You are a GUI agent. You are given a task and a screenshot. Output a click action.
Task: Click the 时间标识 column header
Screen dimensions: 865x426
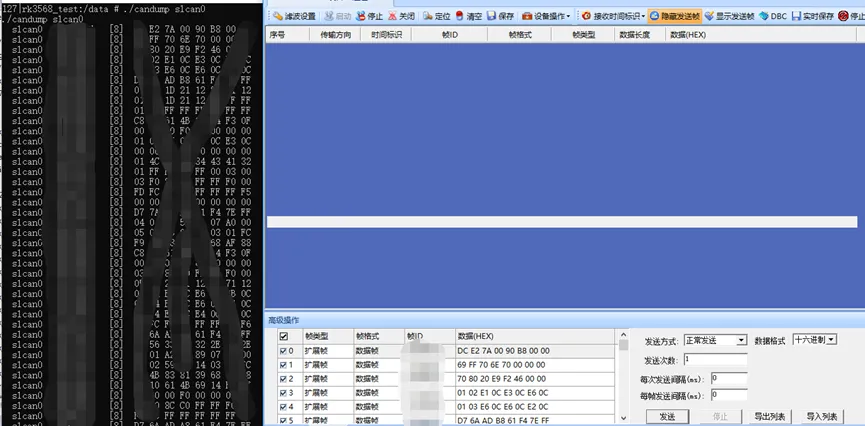[x=386, y=35]
